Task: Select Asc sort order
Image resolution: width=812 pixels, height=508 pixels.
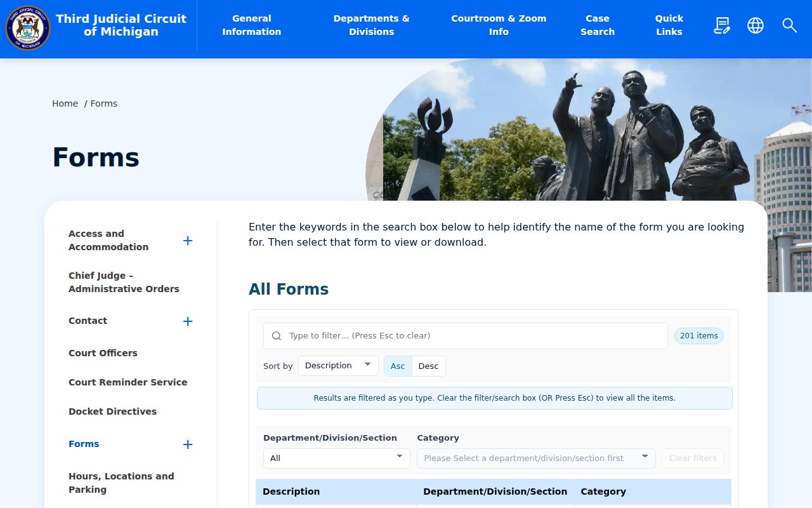Action: click(x=398, y=366)
